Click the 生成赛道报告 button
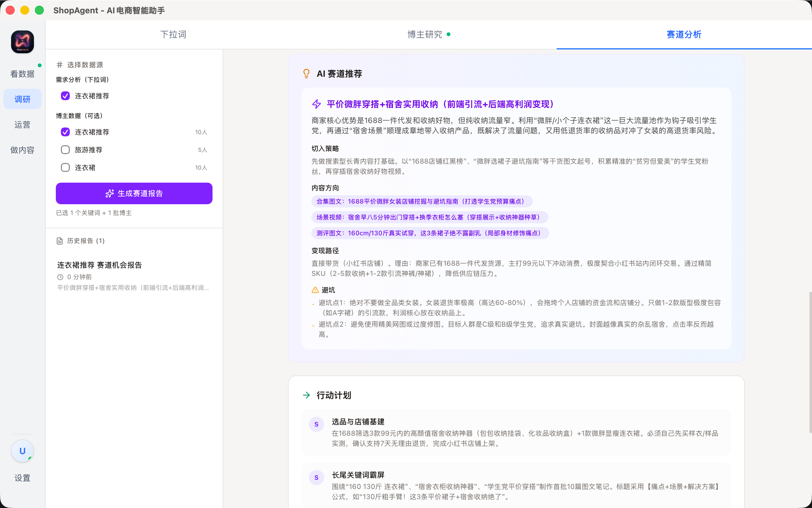 point(134,193)
